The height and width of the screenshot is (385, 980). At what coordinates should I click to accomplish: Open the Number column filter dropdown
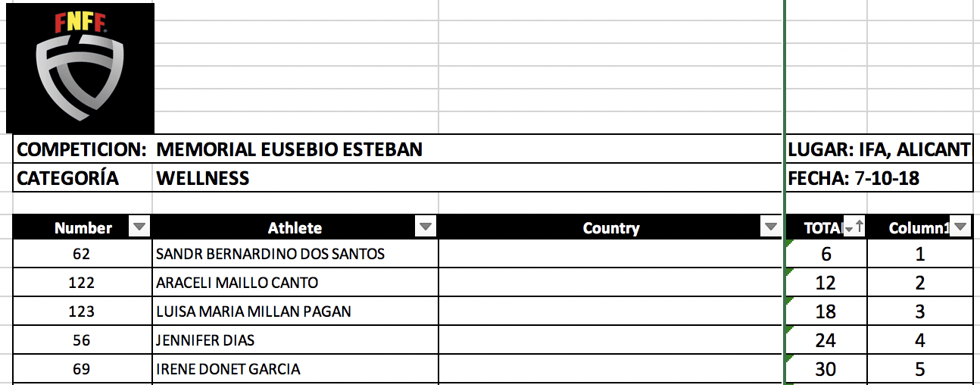(140, 227)
